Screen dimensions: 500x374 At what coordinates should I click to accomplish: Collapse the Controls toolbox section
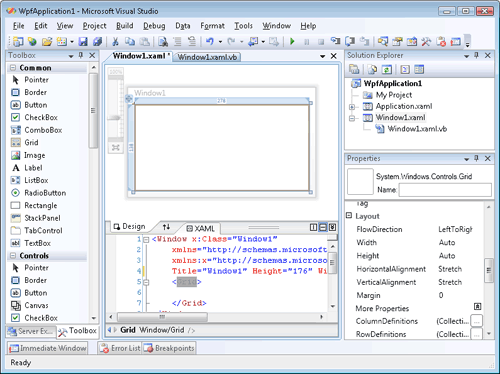[13, 256]
